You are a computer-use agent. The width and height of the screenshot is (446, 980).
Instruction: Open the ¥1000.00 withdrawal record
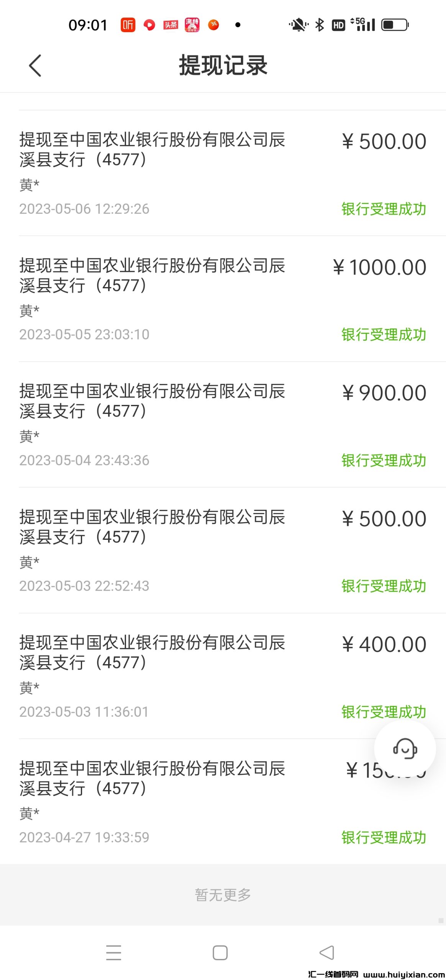[x=222, y=299]
